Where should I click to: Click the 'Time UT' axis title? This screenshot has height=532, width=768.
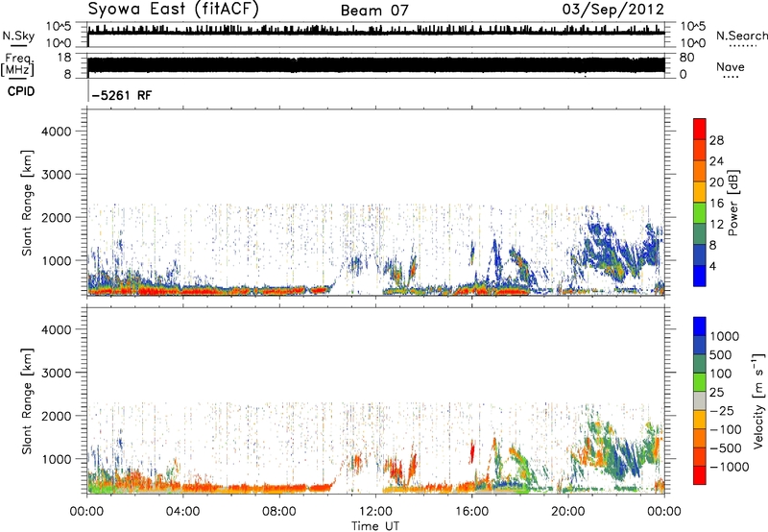coord(375,526)
